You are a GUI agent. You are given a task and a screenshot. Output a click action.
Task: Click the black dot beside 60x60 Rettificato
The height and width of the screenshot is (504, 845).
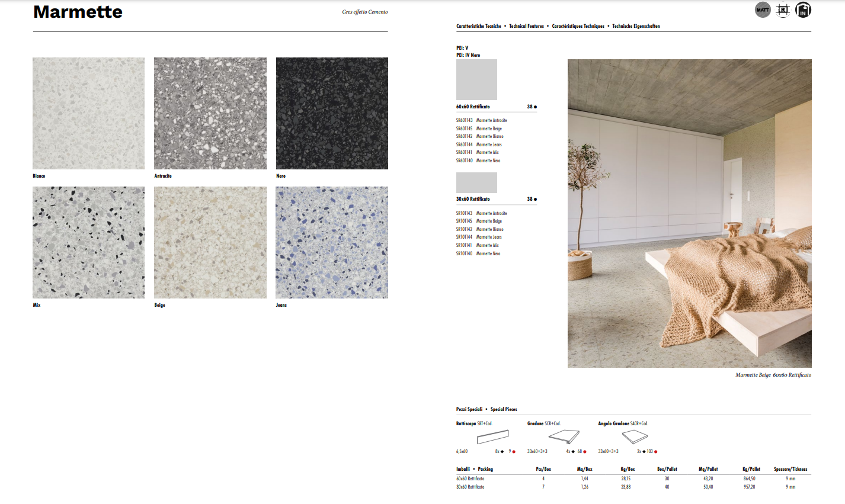click(535, 107)
